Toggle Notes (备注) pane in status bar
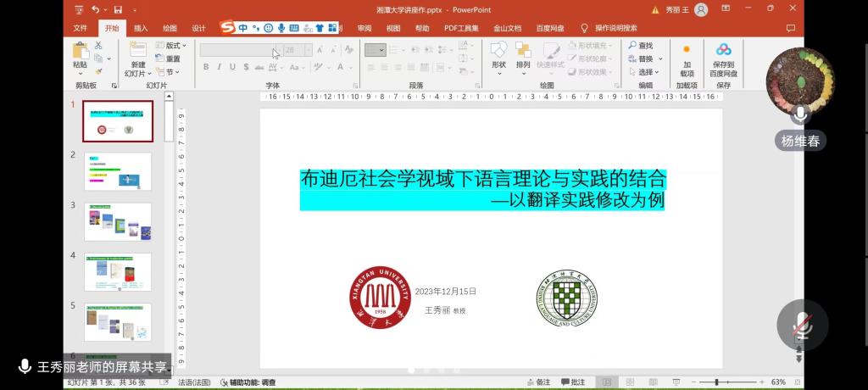The image size is (868, 390). click(x=537, y=382)
